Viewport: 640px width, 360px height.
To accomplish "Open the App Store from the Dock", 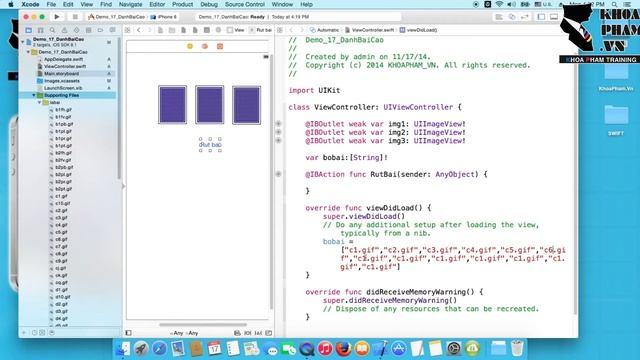I will pos(399,349).
